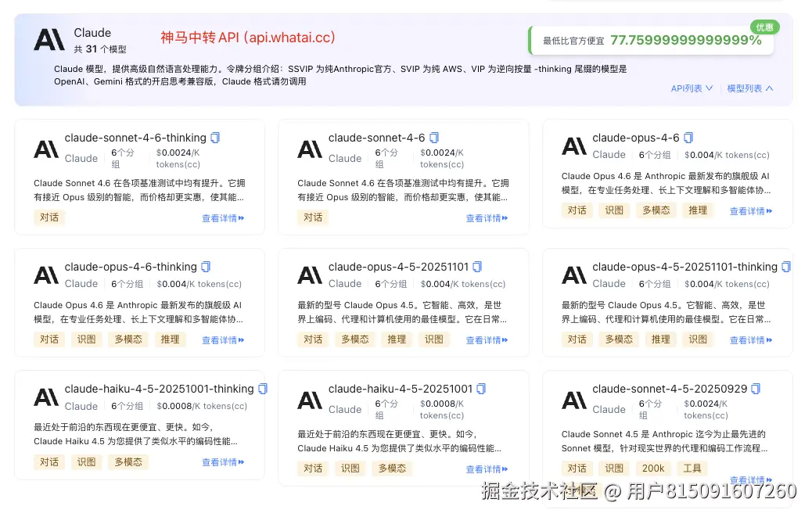Click the logo on the claude-opus-4-5-20251101-thinking card
The height and width of the screenshot is (517, 812).
pyautogui.click(x=573, y=275)
